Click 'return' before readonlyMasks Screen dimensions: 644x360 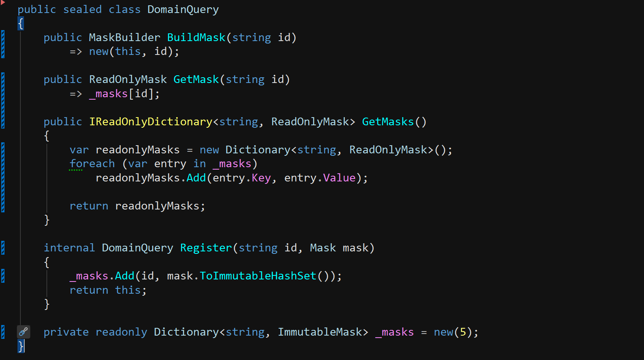click(89, 206)
